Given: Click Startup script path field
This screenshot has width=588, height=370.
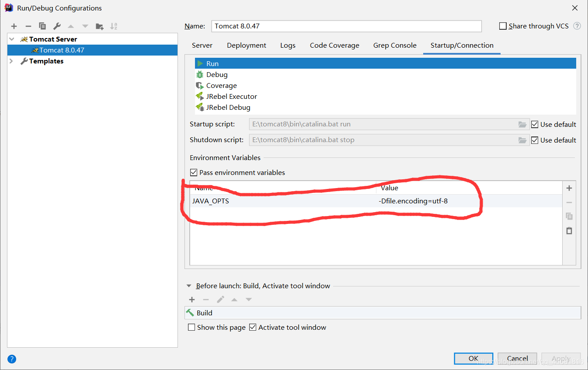Looking at the screenshot, I should click(x=389, y=125).
